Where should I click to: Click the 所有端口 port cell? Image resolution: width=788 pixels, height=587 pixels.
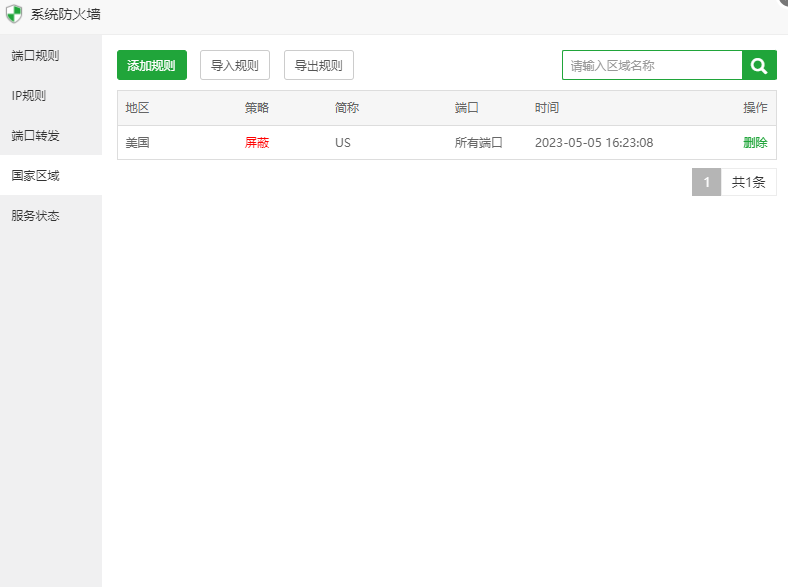pos(478,143)
